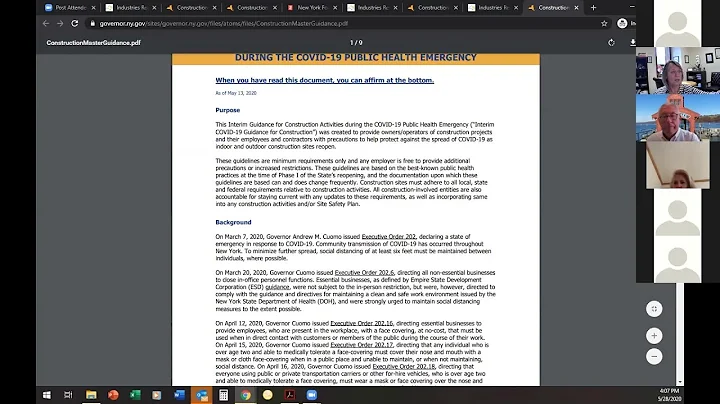Open a new browser tab
This screenshot has height=404, width=720.
tap(593, 8)
